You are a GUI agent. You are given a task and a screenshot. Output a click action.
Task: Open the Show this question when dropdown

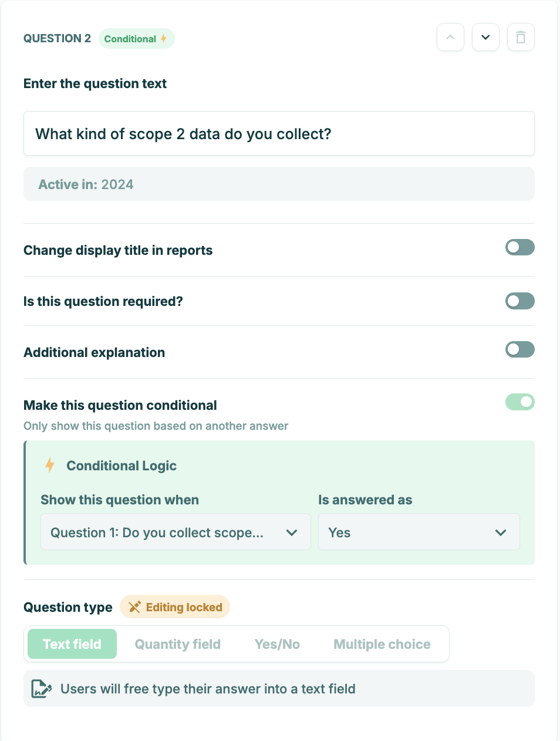(175, 532)
